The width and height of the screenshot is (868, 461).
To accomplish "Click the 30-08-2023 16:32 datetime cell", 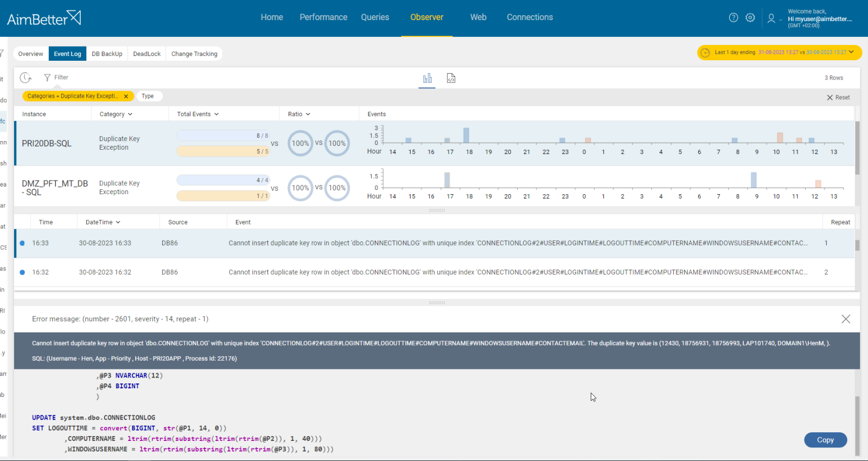I will [105, 272].
